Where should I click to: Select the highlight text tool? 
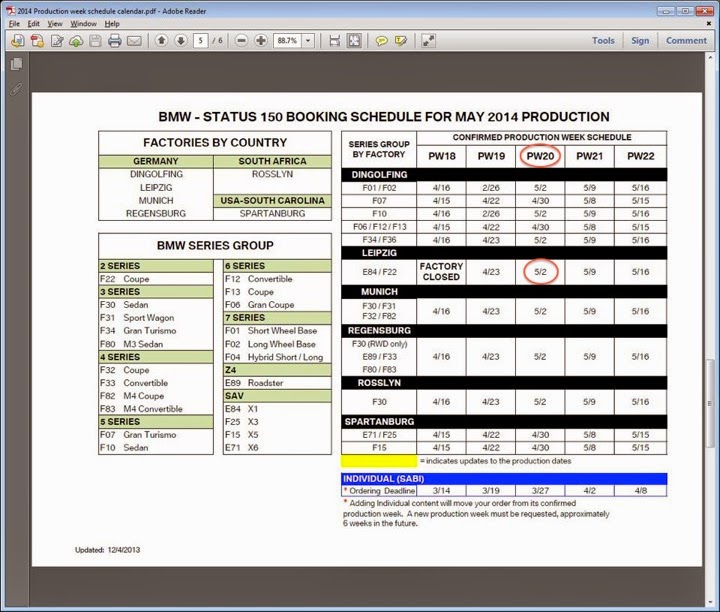tap(401, 41)
